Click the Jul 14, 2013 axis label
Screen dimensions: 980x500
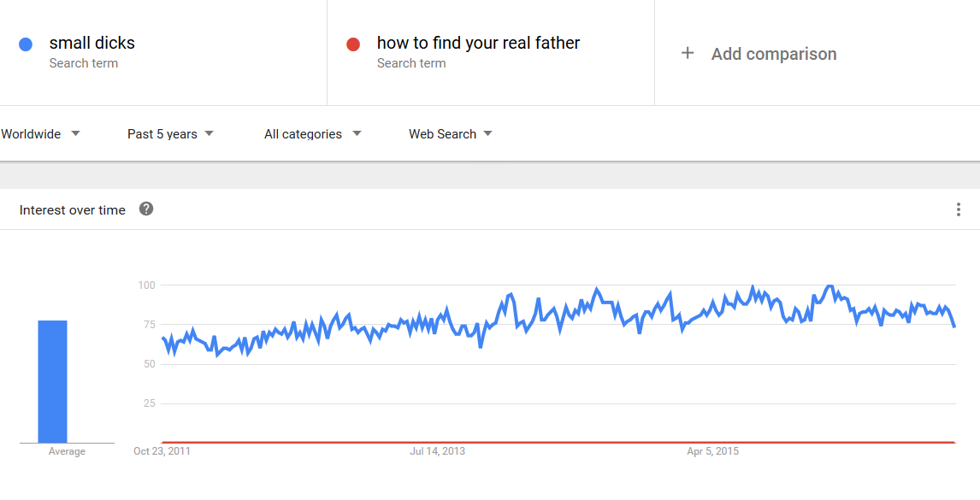pos(438,450)
